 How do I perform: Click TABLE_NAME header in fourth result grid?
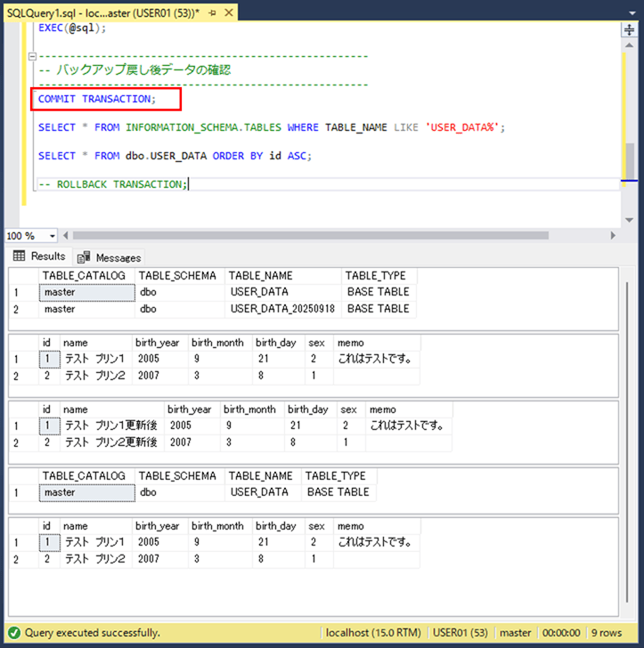tap(261, 475)
